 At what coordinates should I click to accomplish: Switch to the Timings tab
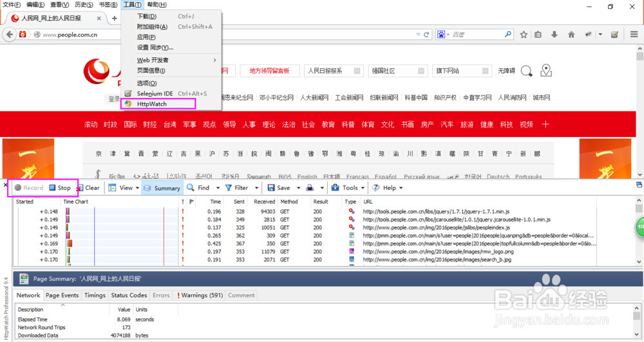tap(95, 295)
